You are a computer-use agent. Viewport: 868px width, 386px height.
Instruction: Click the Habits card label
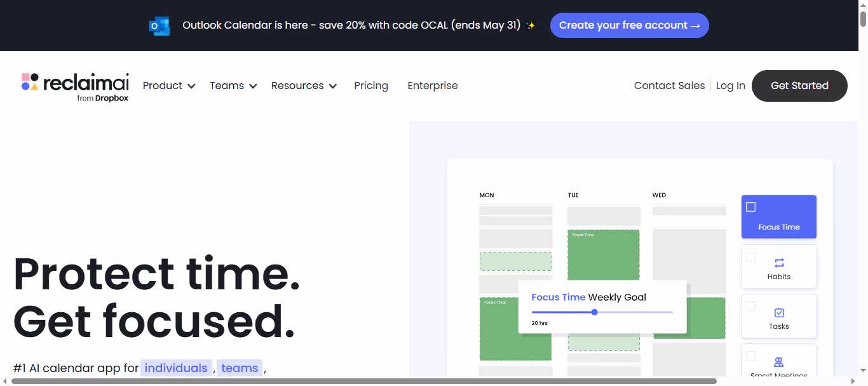tap(779, 277)
